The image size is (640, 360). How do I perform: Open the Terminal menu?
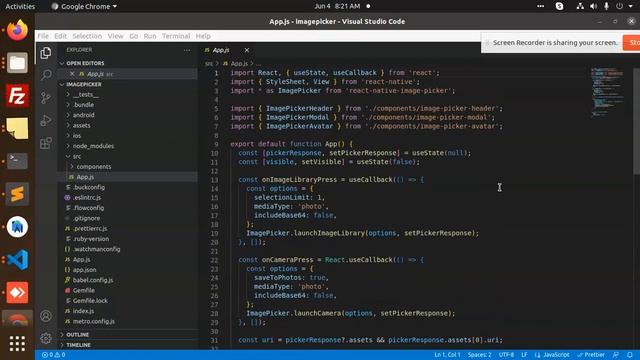pyautogui.click(x=176, y=36)
